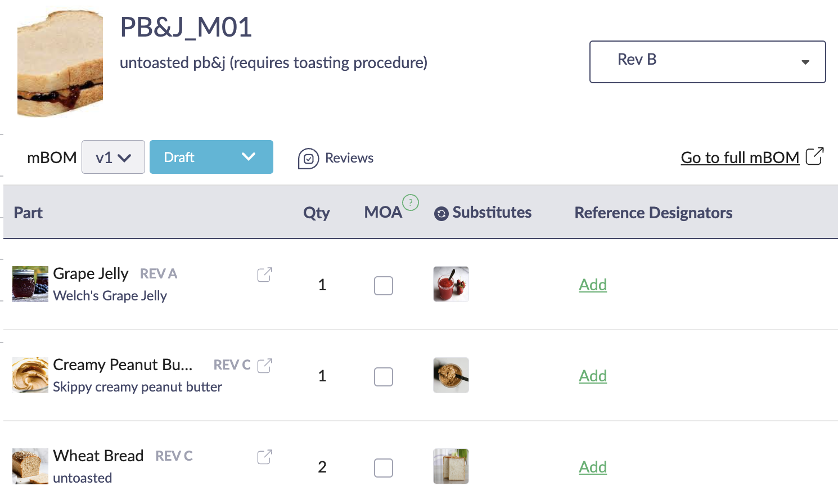Check the MOA box for Grape Jelly

tap(384, 285)
